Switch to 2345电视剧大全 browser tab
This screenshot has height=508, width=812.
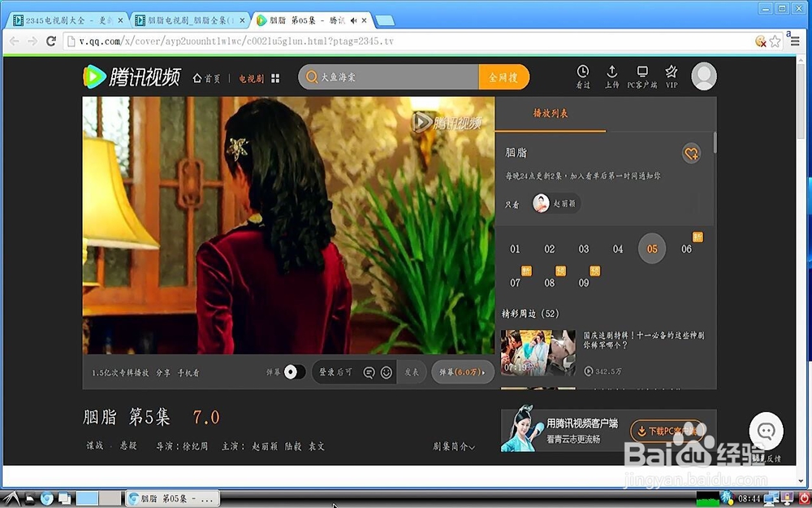(67, 20)
